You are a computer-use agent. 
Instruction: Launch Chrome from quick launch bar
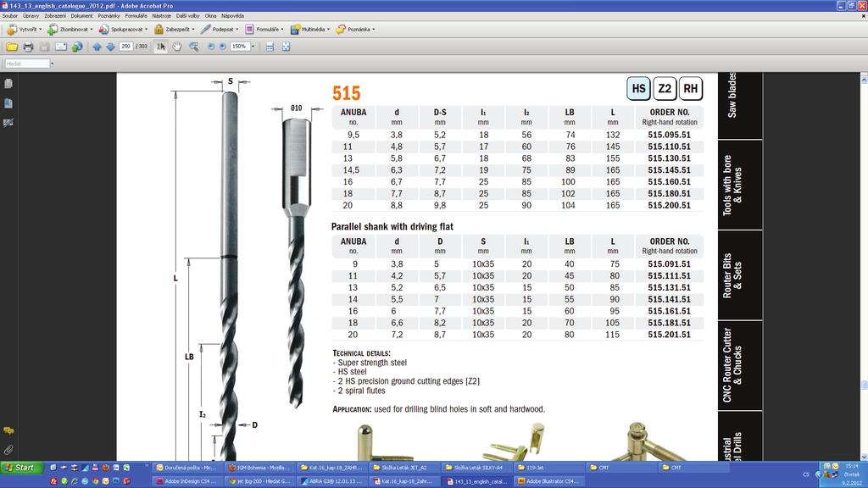[95, 481]
